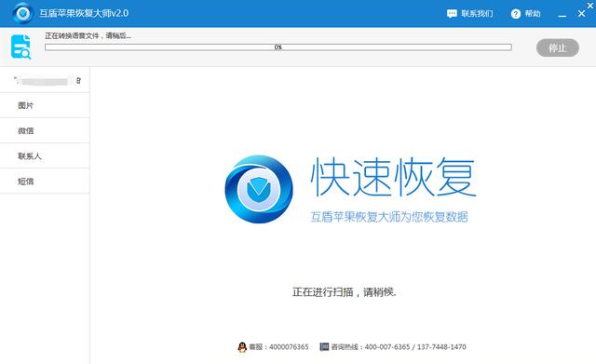The image size is (596, 364).
Task: Click the app logo in the title bar
Action: tap(22, 13)
